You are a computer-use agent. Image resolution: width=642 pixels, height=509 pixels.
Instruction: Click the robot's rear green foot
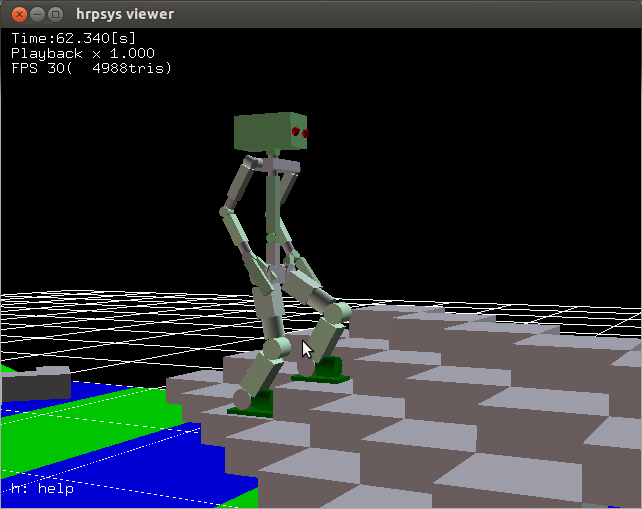coord(252,400)
